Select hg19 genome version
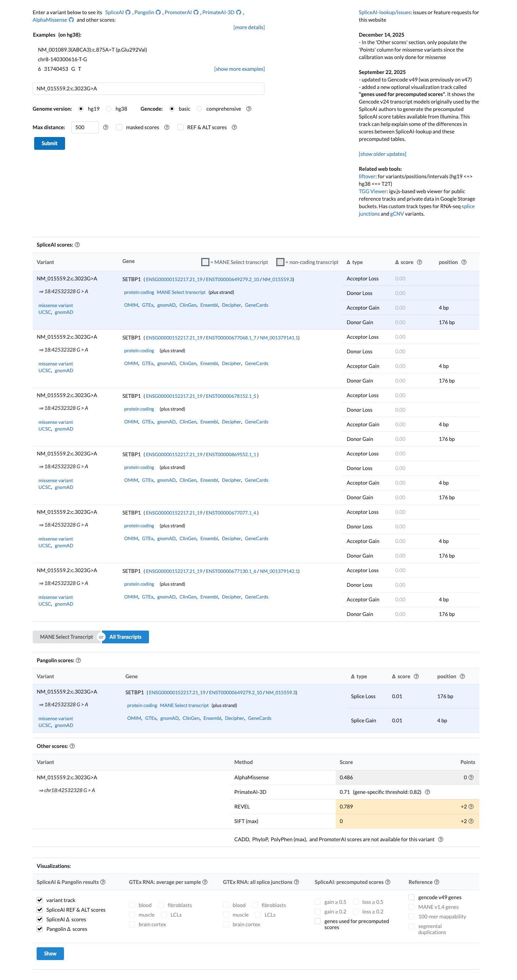This screenshot has height=980, width=517. [x=81, y=109]
